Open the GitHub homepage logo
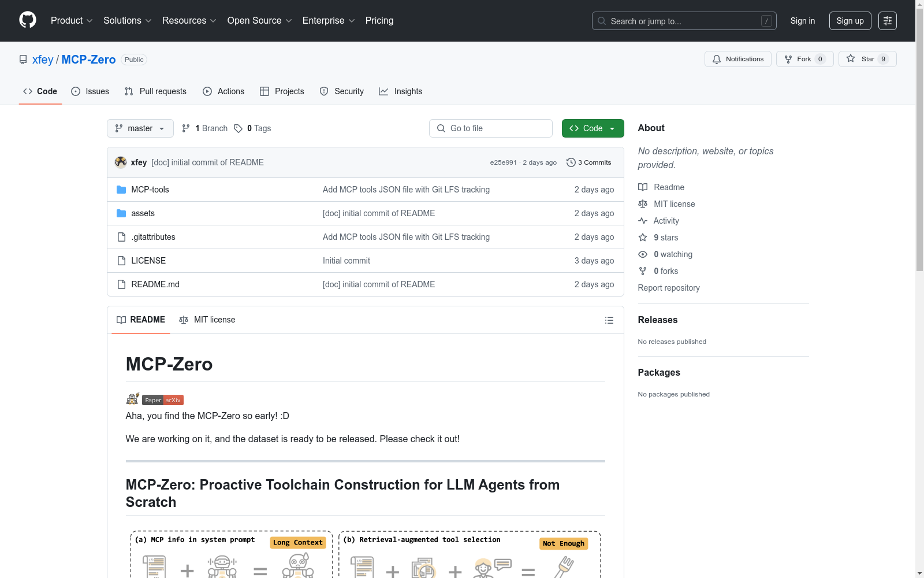This screenshot has height=578, width=924. pos(28,20)
